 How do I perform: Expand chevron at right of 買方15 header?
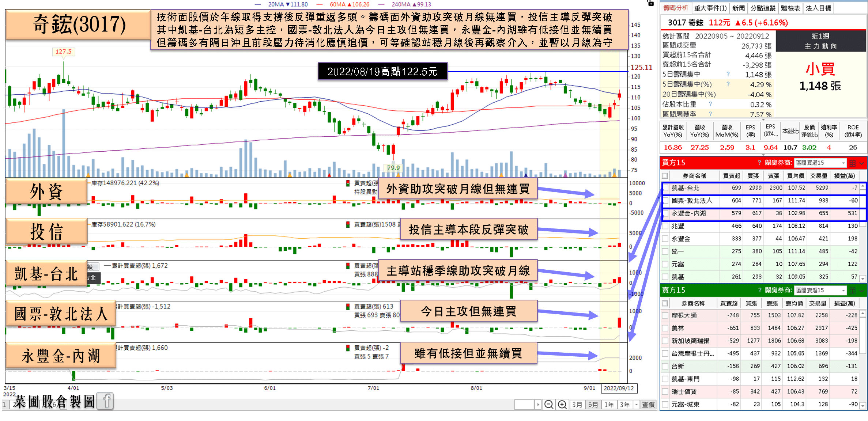(862, 163)
